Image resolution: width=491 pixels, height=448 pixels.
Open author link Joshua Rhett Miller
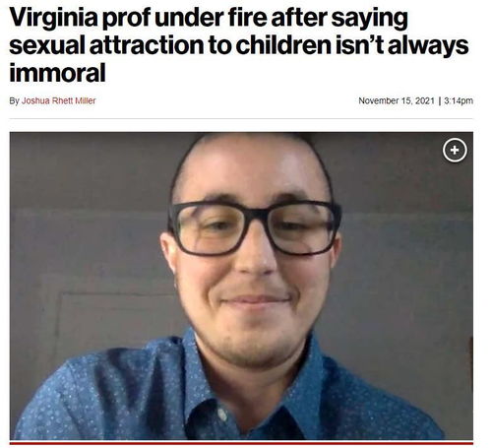click(x=59, y=100)
